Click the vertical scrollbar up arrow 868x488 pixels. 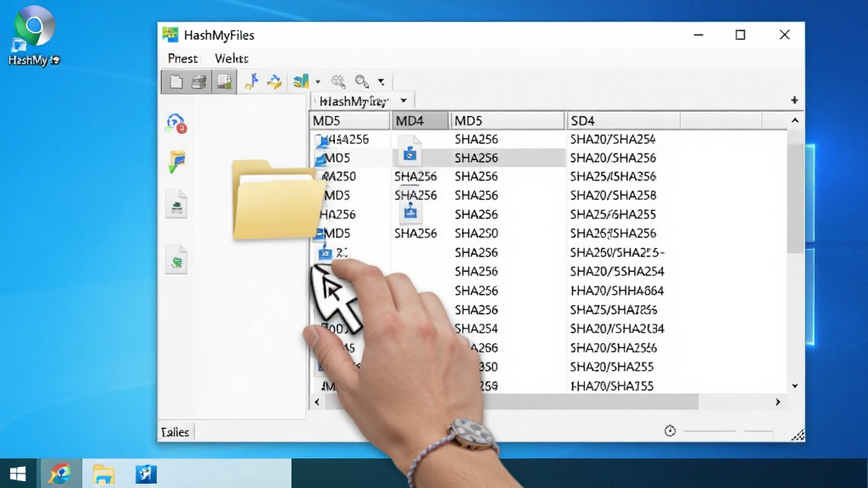pyautogui.click(x=795, y=120)
